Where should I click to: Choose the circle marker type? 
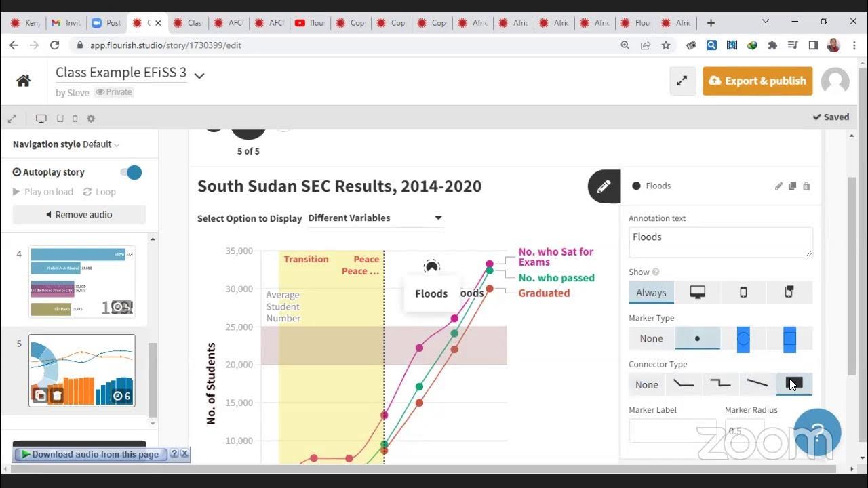coord(743,338)
